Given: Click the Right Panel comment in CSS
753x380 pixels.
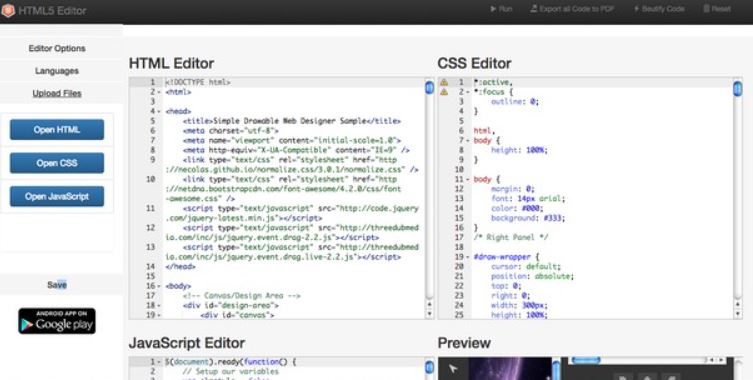Looking at the screenshot, I should pos(511,238).
